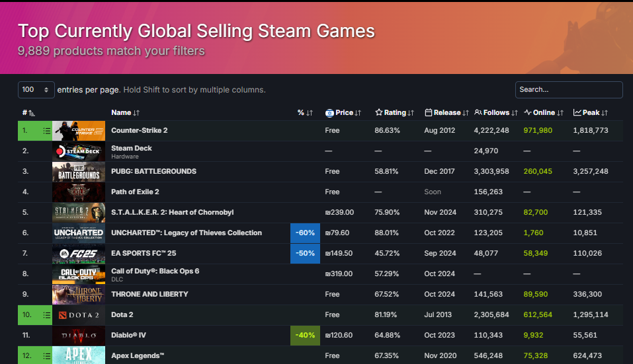Click the -50% discount badge for FC 25
This screenshot has height=364, width=633.
point(305,254)
